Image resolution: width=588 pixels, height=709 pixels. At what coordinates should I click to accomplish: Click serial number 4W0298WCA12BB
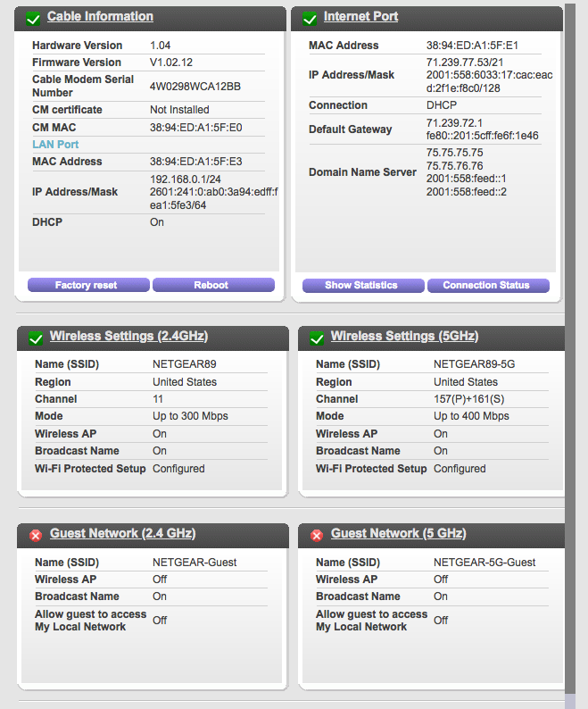(x=195, y=87)
